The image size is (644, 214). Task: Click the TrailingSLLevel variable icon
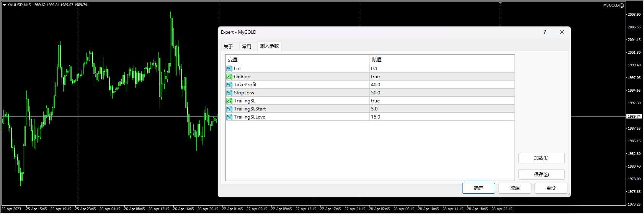pyautogui.click(x=229, y=117)
